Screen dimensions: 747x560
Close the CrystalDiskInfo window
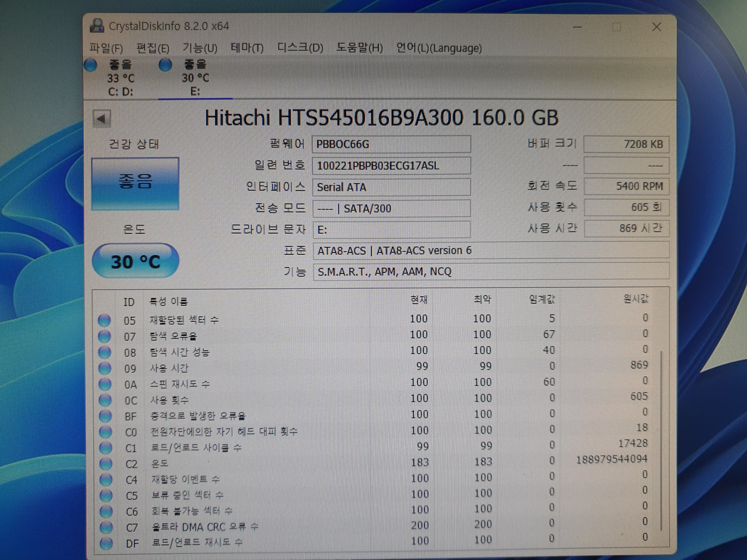pyautogui.click(x=657, y=27)
